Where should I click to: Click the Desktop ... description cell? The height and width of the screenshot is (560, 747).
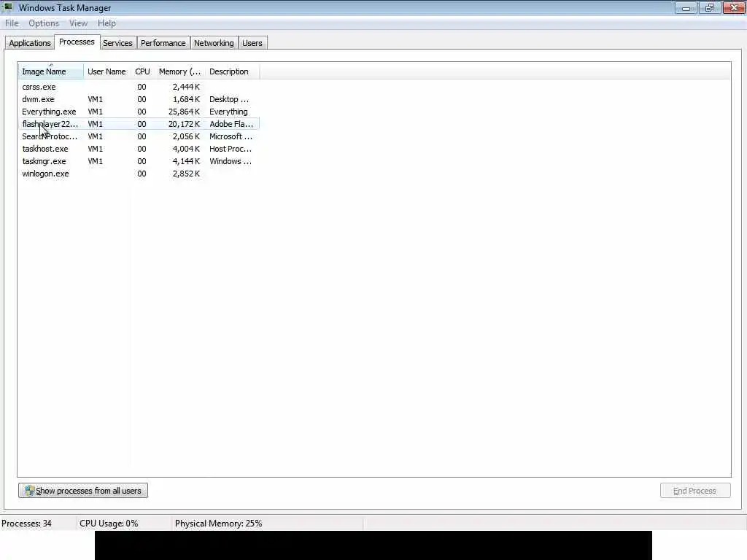point(229,99)
